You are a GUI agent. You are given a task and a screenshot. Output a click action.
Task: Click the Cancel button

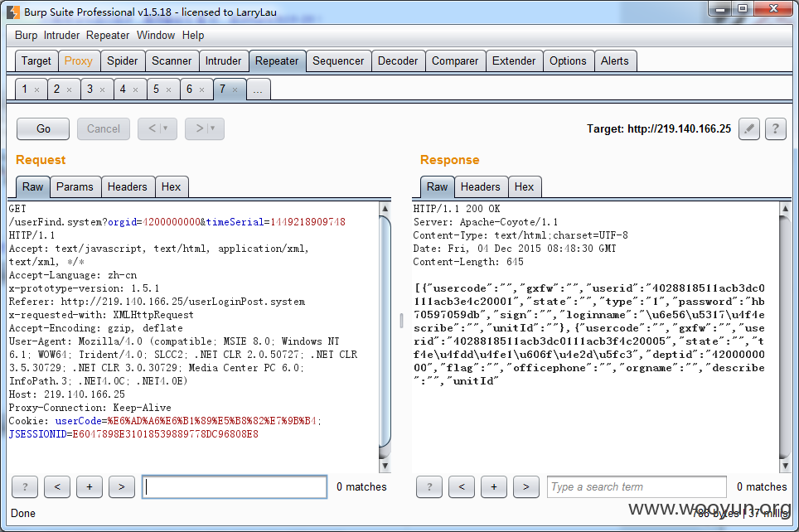[x=104, y=129]
